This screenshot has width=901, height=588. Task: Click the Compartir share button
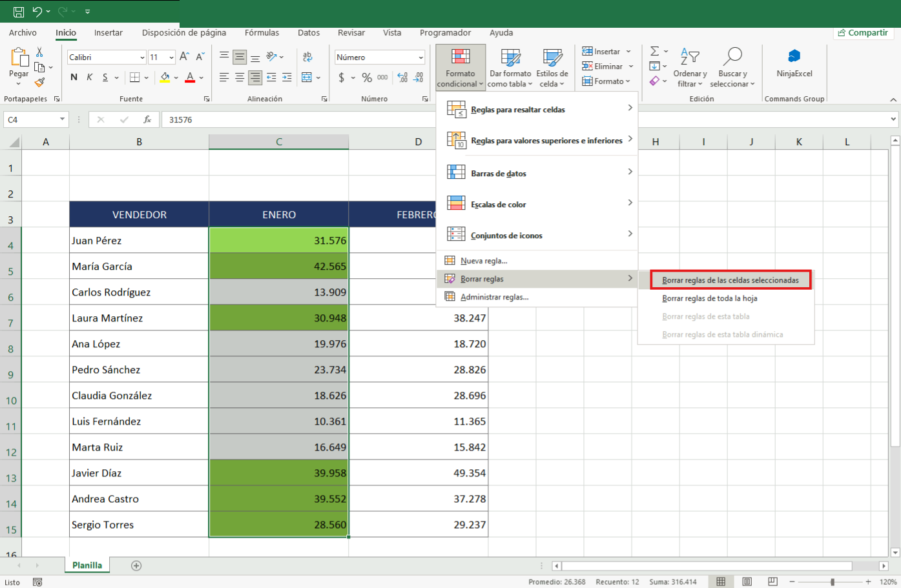(862, 33)
